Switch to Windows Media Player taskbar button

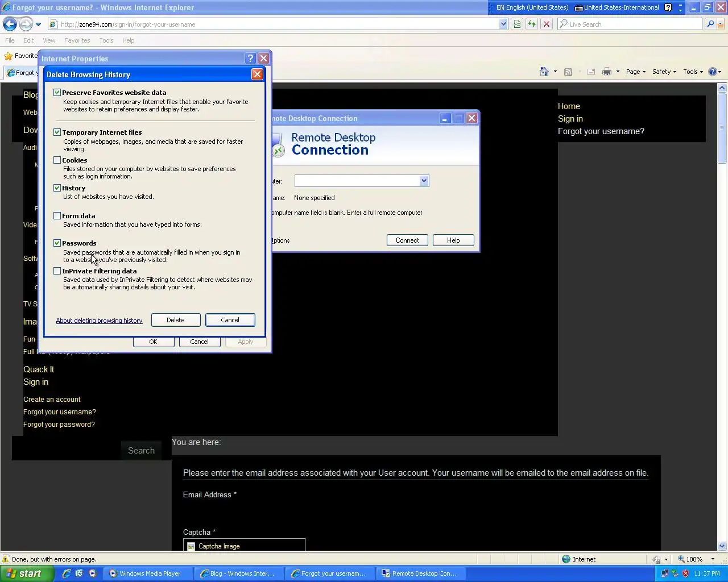(148, 573)
